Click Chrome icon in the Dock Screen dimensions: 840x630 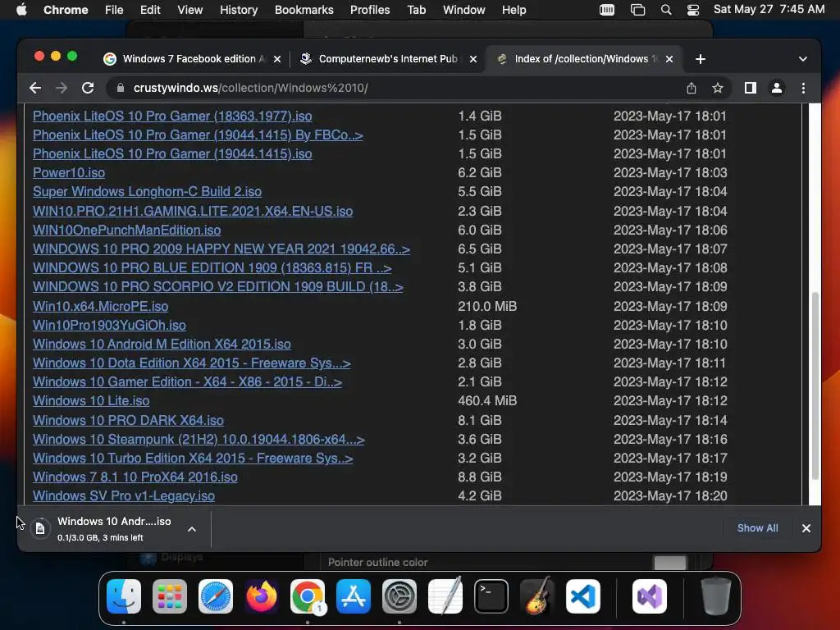tap(308, 596)
